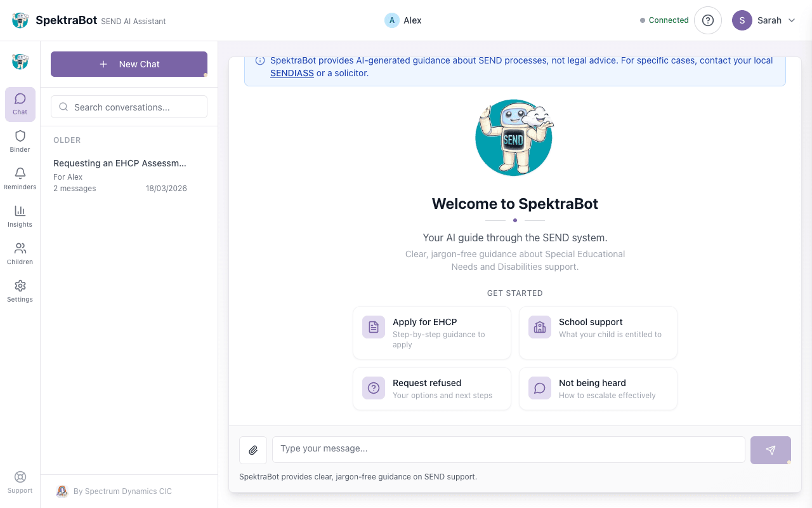Image resolution: width=812 pixels, height=508 pixels.
Task: Open Settings from the sidebar
Action: [x=20, y=290]
